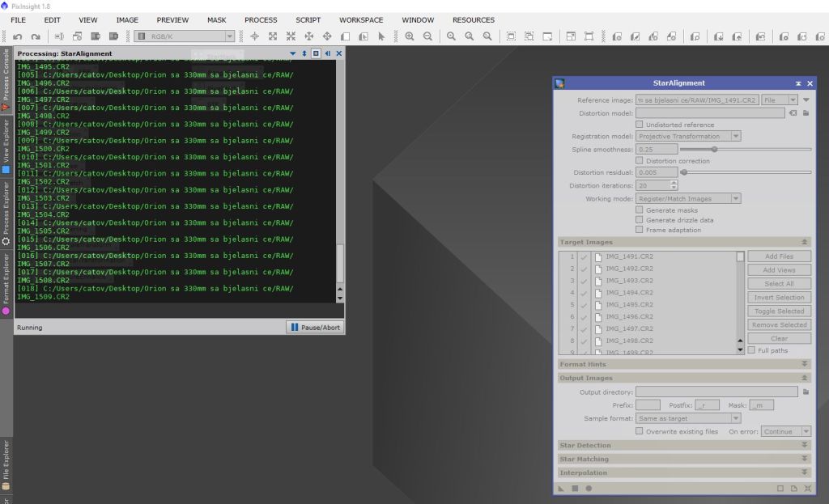Toggle the Distortion correction checkbox
The image size is (829, 504).
(x=640, y=161)
